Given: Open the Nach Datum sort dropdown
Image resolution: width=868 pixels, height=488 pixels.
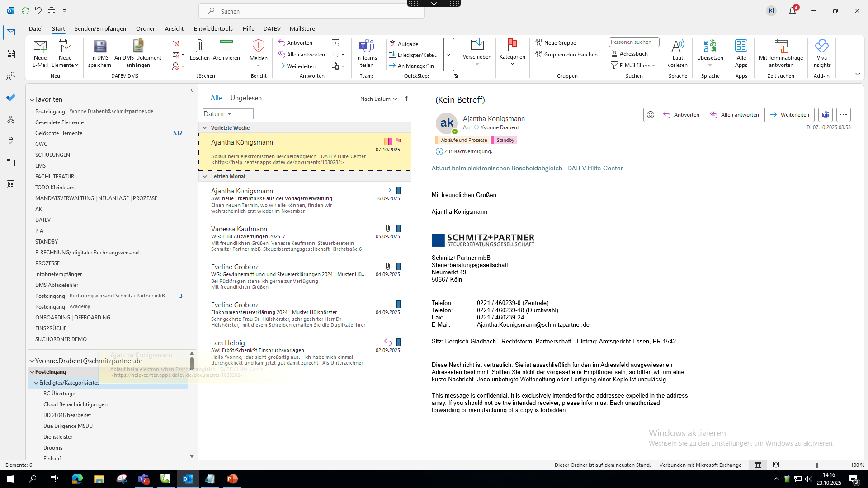Looking at the screenshot, I should coord(379,99).
